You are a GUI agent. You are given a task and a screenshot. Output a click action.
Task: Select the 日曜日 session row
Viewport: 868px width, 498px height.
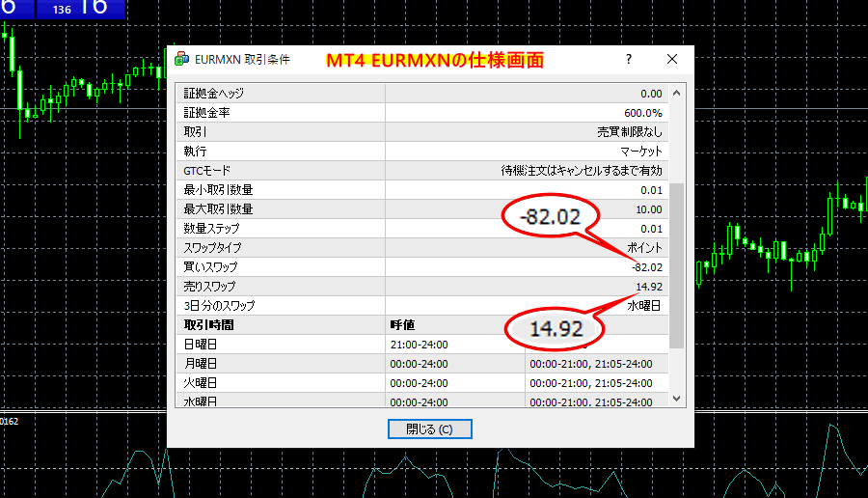pyautogui.click(x=421, y=345)
